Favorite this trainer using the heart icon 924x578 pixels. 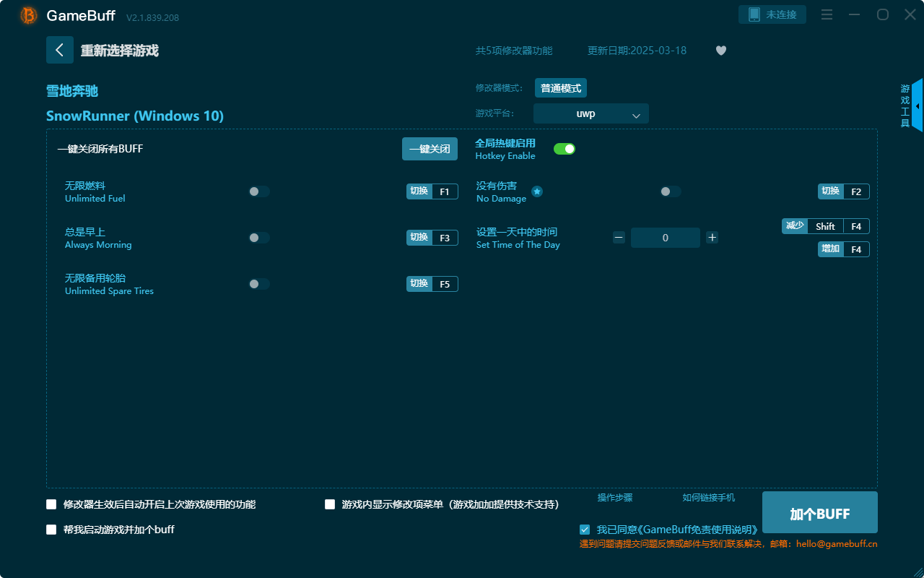(720, 51)
